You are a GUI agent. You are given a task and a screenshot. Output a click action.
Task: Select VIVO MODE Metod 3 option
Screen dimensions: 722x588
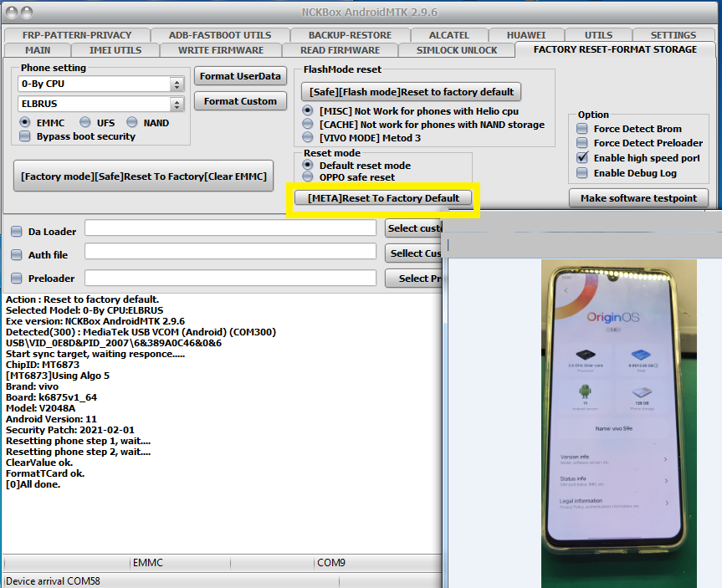[308, 138]
